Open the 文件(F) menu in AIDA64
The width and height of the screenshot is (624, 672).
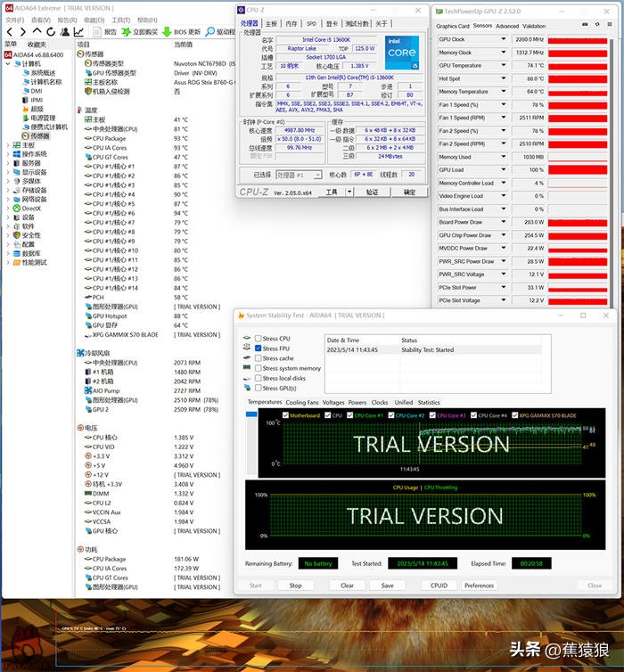(x=15, y=20)
